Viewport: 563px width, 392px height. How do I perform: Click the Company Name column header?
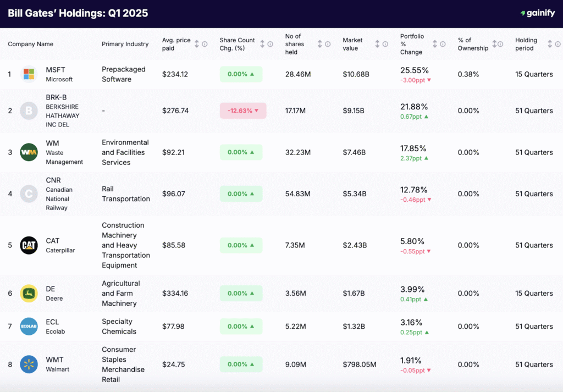click(x=31, y=44)
